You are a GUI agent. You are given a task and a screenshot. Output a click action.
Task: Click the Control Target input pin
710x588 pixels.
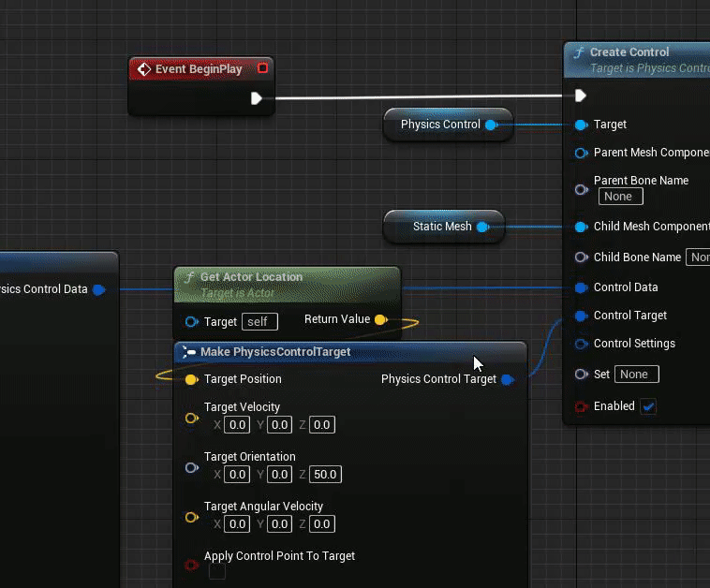(x=581, y=316)
